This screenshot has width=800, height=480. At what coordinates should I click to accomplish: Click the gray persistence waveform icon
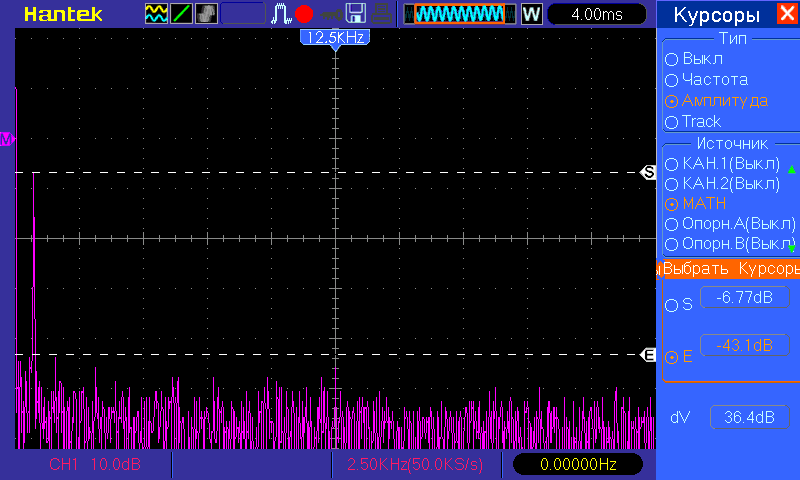(x=206, y=14)
